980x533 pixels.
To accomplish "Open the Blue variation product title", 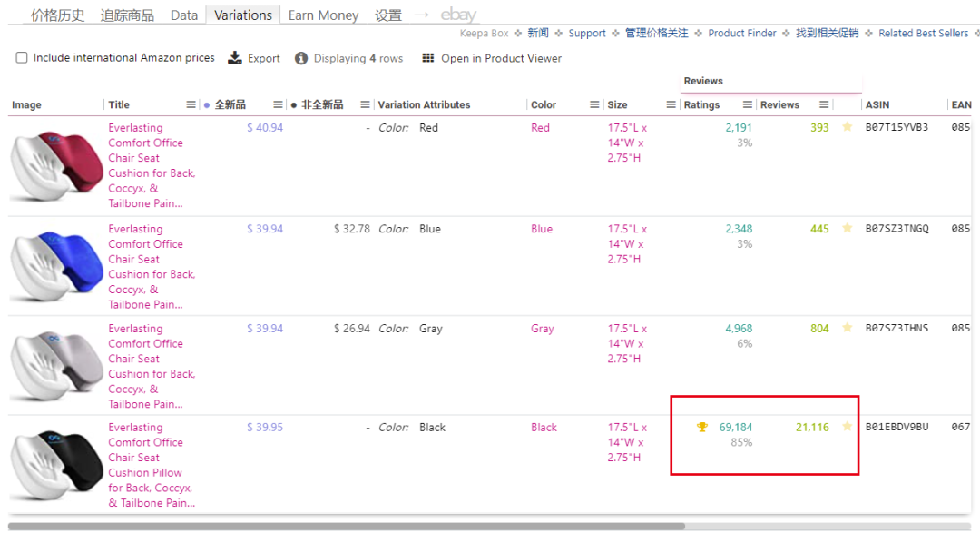I will coord(152,267).
